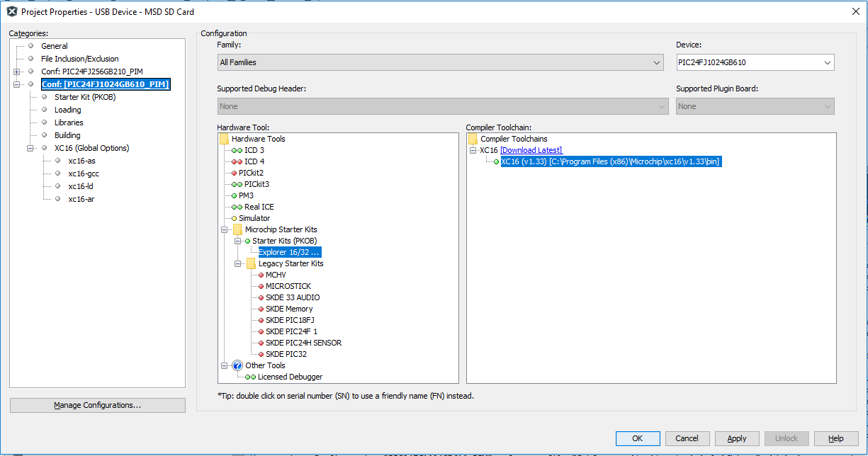The image size is (868, 456).
Task: Click the Help button
Action: pos(836,438)
